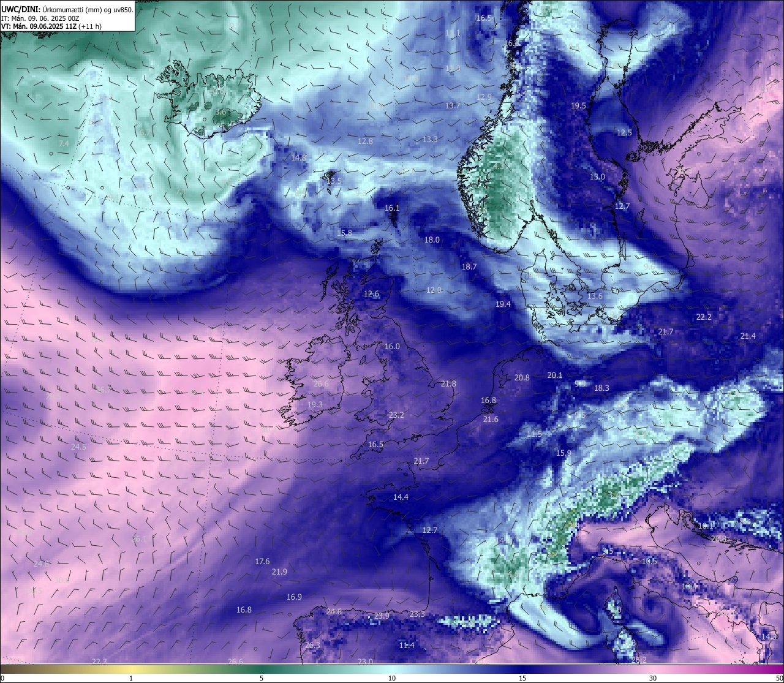784x683 pixels.
Task: Click the 14.8 value southeast of Iceland
Action: 298,158
